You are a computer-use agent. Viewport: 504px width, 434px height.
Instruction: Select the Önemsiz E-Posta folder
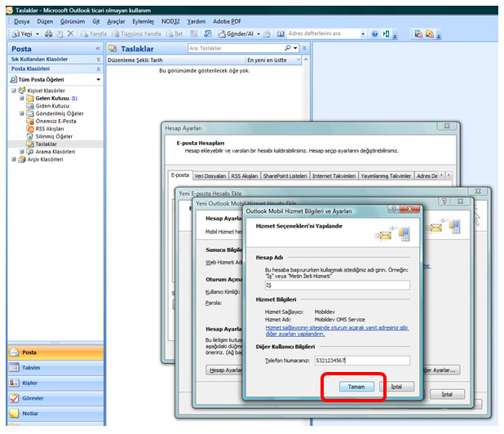point(51,122)
